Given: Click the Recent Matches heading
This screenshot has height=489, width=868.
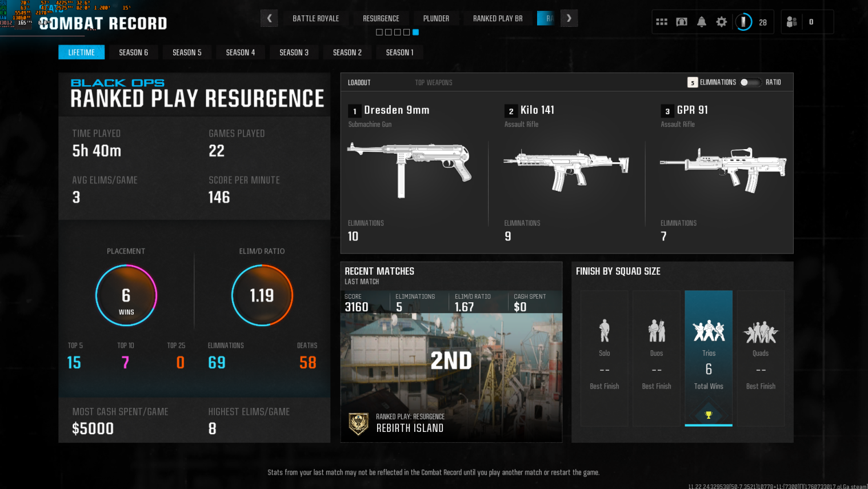Looking at the screenshot, I should click(x=379, y=271).
